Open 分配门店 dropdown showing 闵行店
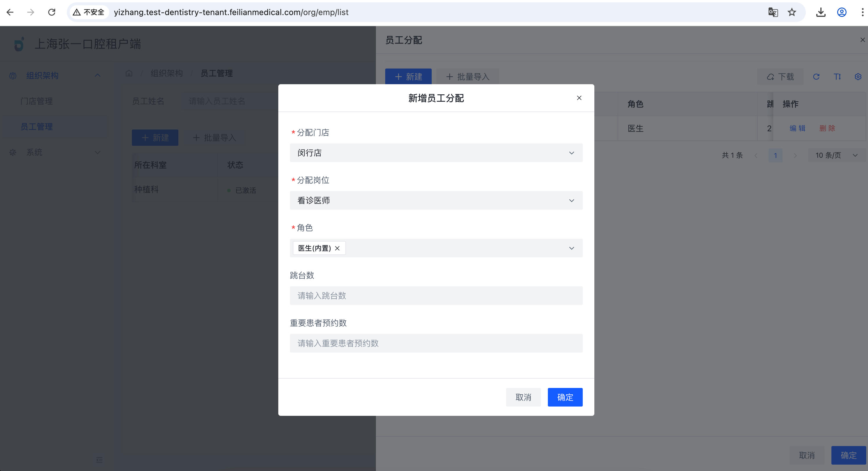 coord(436,153)
